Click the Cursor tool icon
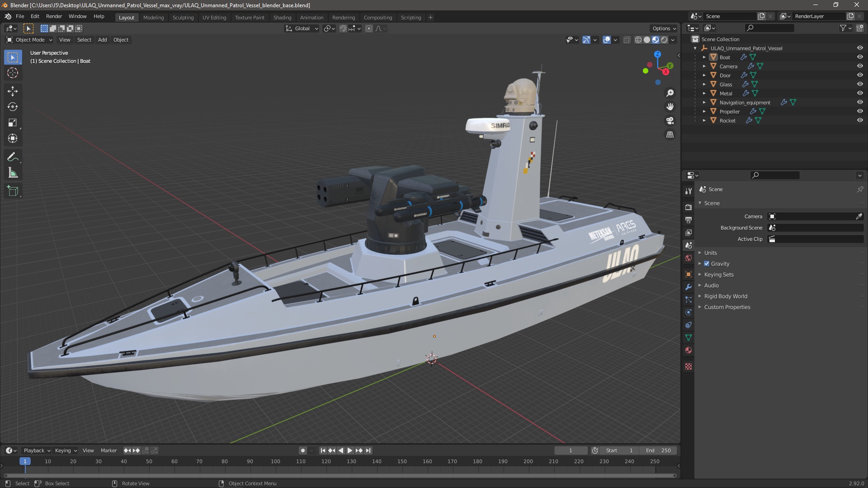The width and height of the screenshot is (868, 488). pos(13,73)
